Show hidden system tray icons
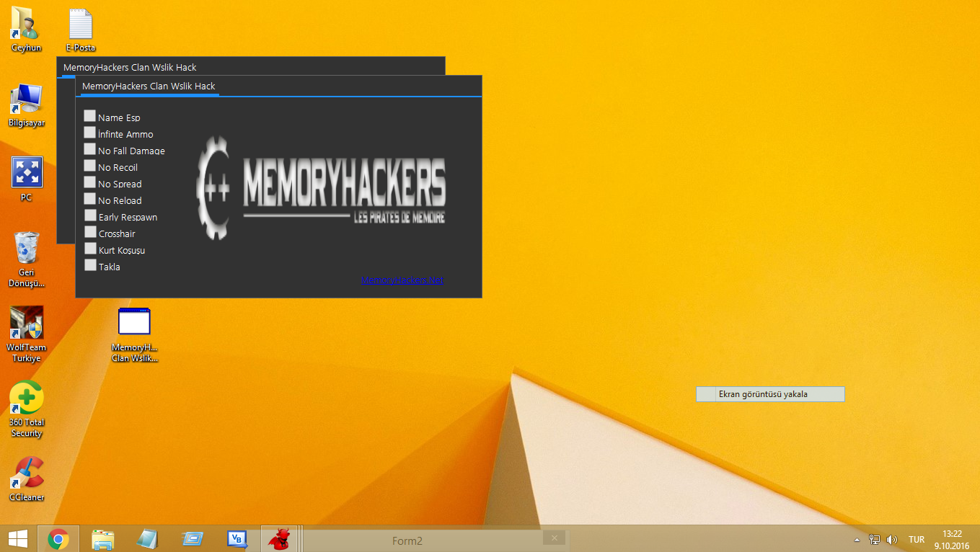The height and width of the screenshot is (552, 980). pos(857,540)
